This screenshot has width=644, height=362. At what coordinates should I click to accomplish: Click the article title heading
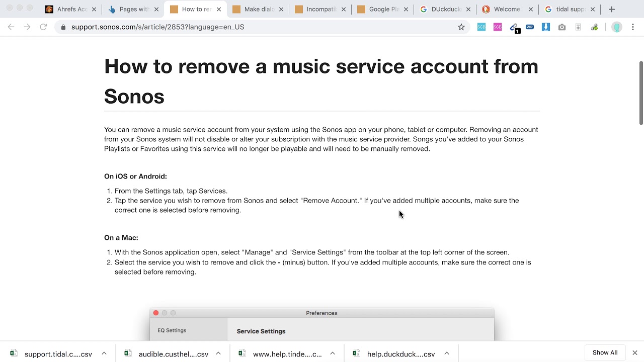(321, 81)
